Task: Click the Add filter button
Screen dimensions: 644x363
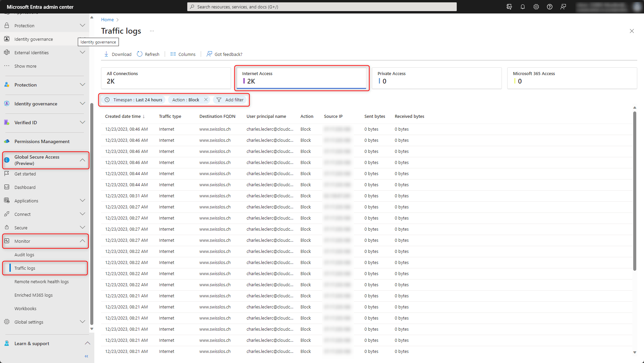Action: (x=230, y=100)
